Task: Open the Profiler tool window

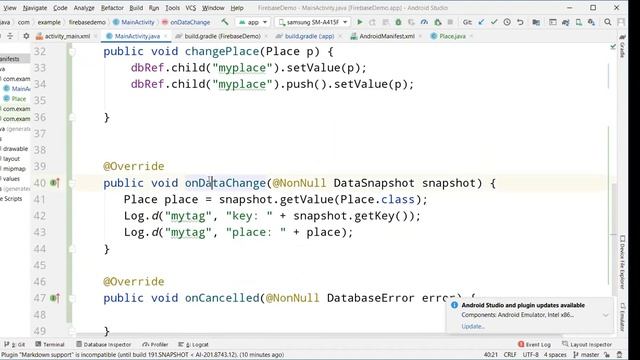Action: click(155, 344)
